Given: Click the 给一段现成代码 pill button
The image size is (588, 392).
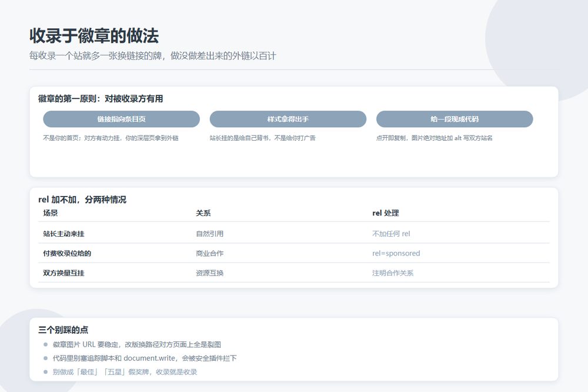Looking at the screenshot, I should (455, 119).
